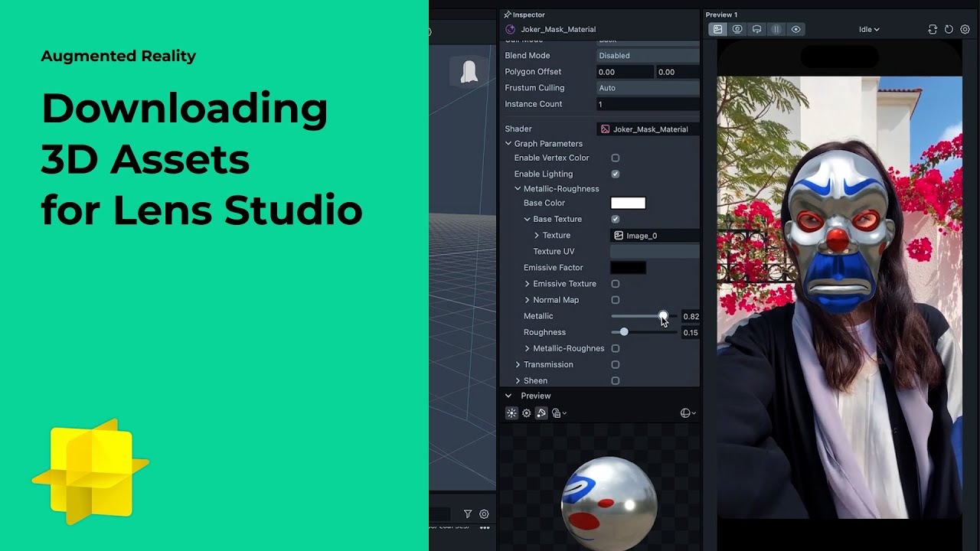Expand the Normal Map group

point(527,300)
